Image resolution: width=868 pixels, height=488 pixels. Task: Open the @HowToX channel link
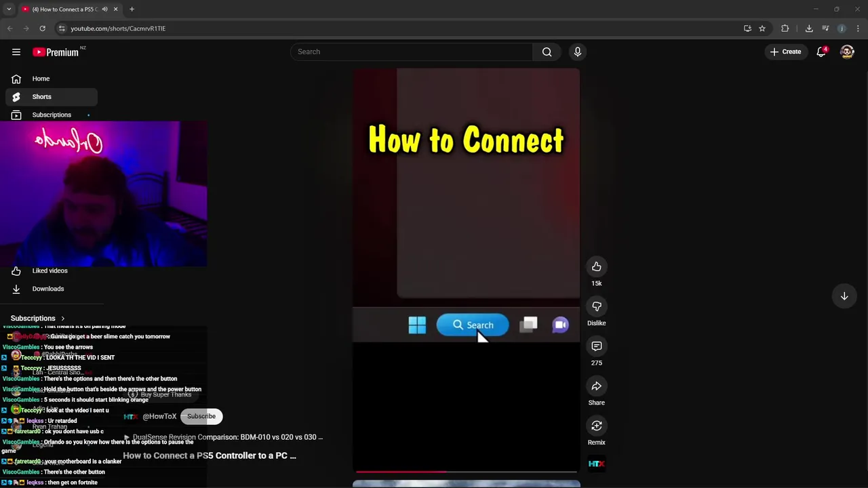159,417
